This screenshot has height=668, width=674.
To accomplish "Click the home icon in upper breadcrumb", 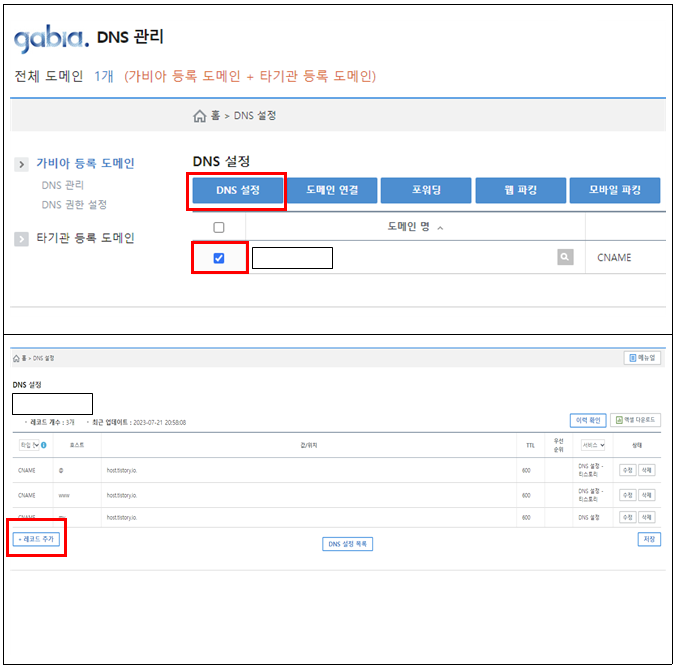I will click(199, 116).
